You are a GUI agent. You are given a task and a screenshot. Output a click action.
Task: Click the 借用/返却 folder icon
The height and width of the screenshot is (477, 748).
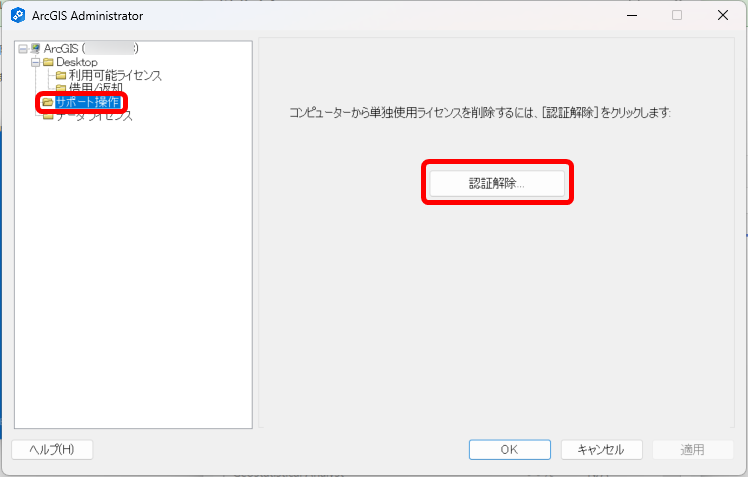tap(61, 88)
